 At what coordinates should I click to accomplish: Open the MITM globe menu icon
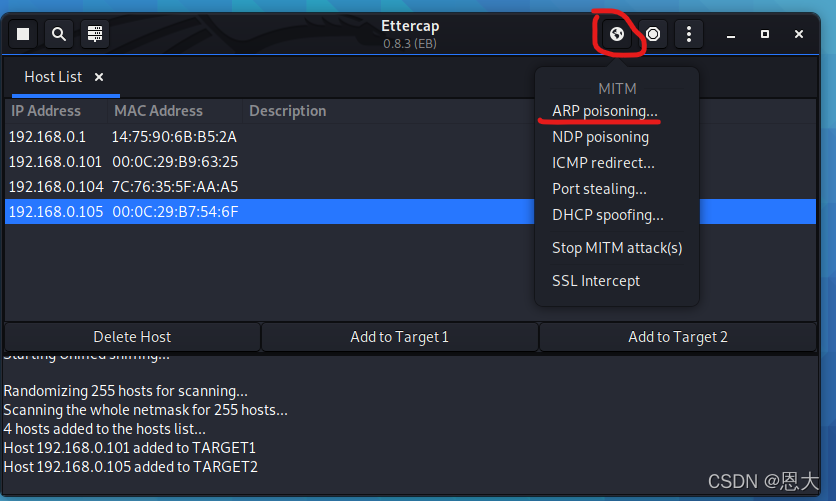[x=617, y=34]
